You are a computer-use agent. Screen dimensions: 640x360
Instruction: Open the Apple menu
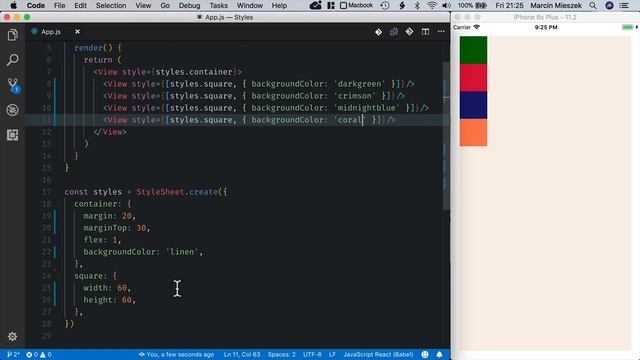pos(13,5)
